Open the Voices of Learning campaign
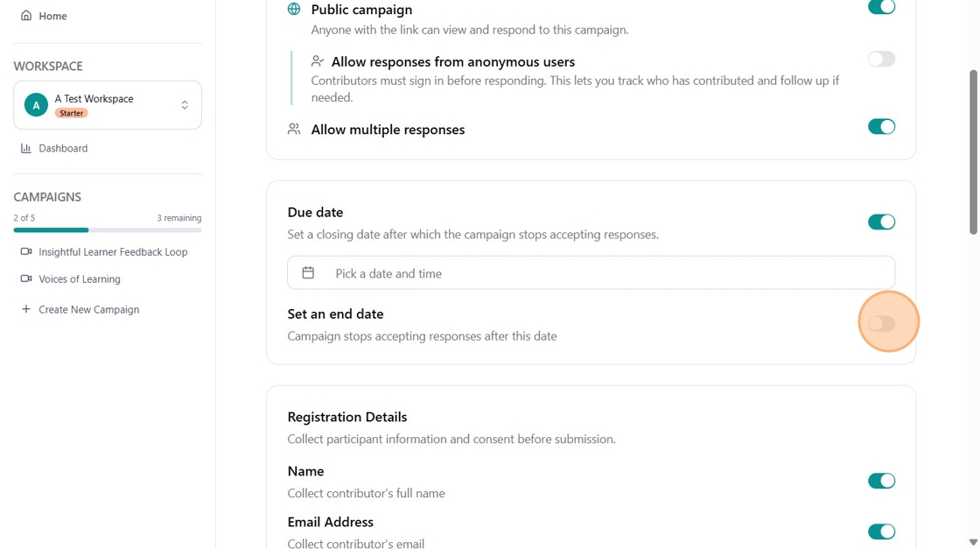 click(80, 279)
